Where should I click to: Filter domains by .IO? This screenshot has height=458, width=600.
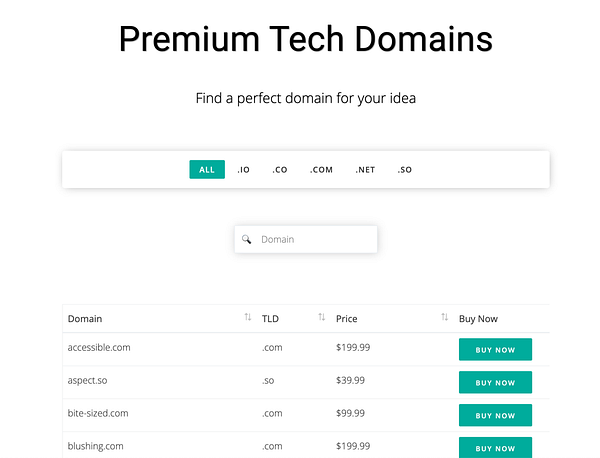pyautogui.click(x=244, y=170)
